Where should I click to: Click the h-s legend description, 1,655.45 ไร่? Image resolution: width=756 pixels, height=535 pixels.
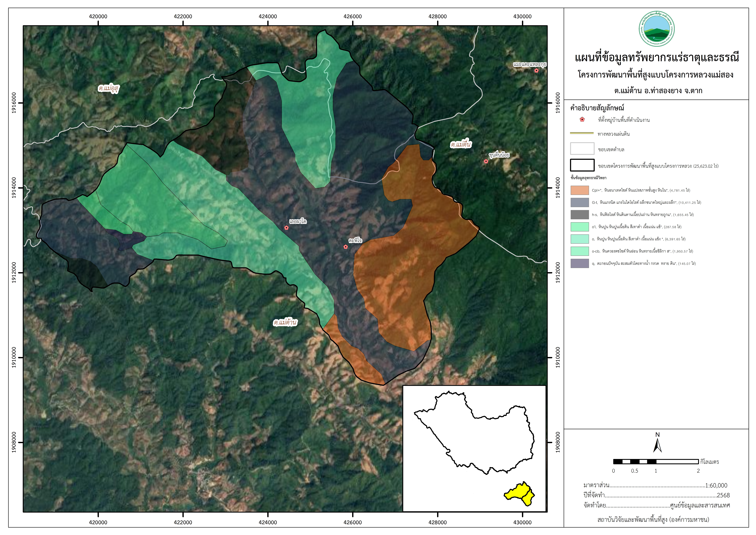tap(643, 215)
